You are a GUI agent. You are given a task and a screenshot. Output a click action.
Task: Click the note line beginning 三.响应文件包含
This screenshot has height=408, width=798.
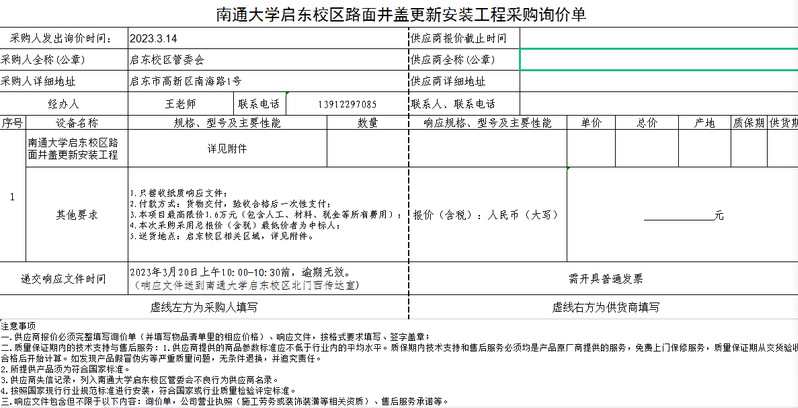[224, 401]
